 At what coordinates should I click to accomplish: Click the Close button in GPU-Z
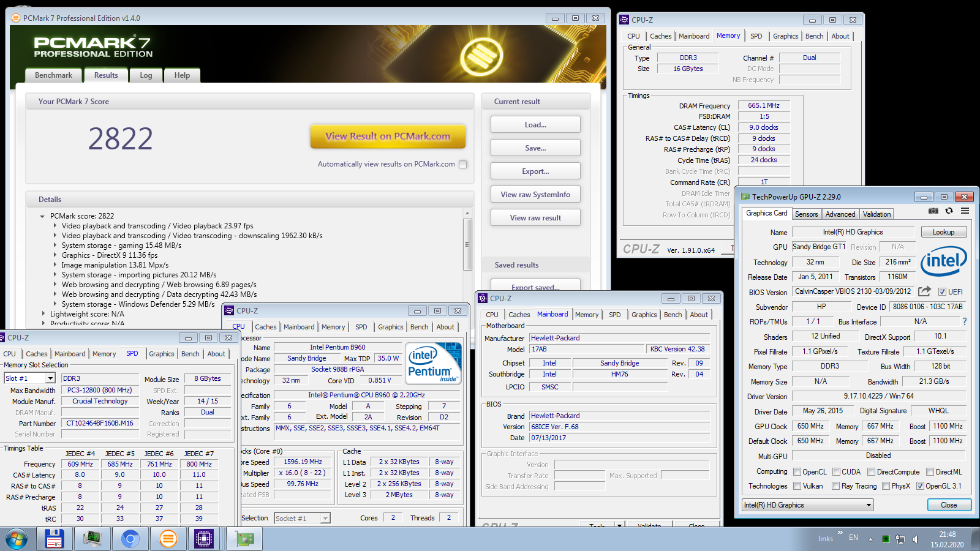click(x=949, y=505)
